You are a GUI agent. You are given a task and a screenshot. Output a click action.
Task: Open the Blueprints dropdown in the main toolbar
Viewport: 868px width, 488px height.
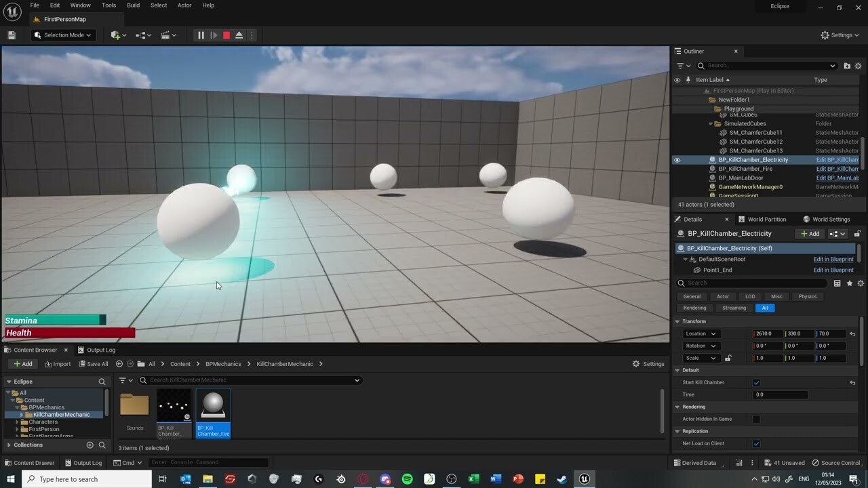pos(144,35)
